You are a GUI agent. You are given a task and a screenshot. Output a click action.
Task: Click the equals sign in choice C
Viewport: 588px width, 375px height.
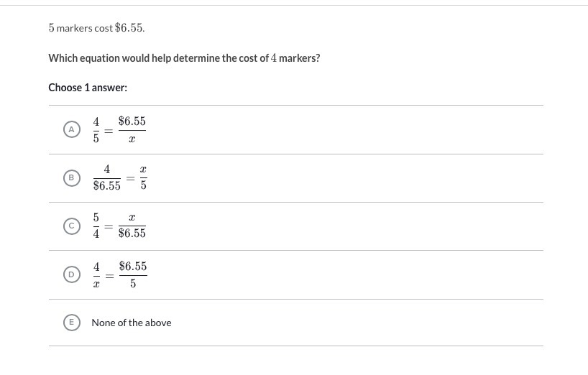109,226
